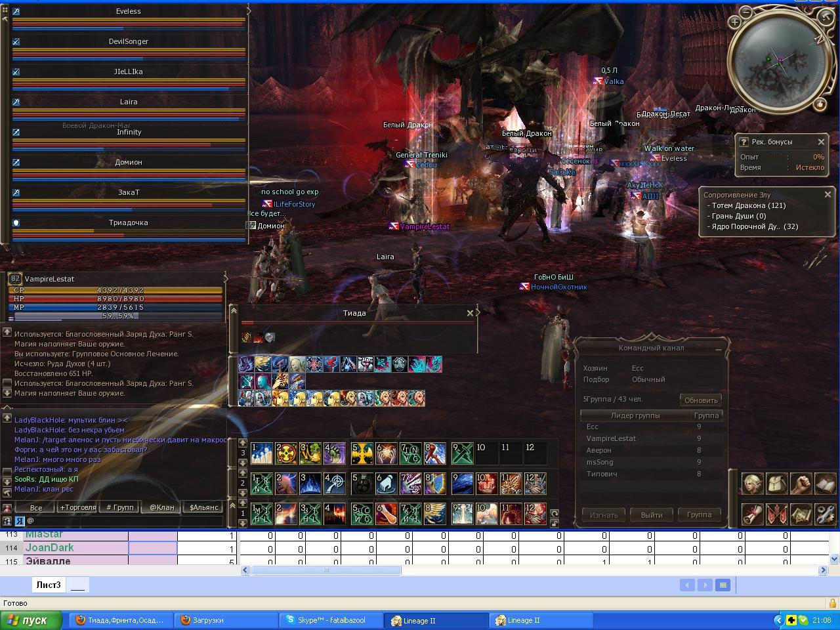
Task: Use hotbar 2 slot 6 pick-up hand action
Action: coord(386,484)
